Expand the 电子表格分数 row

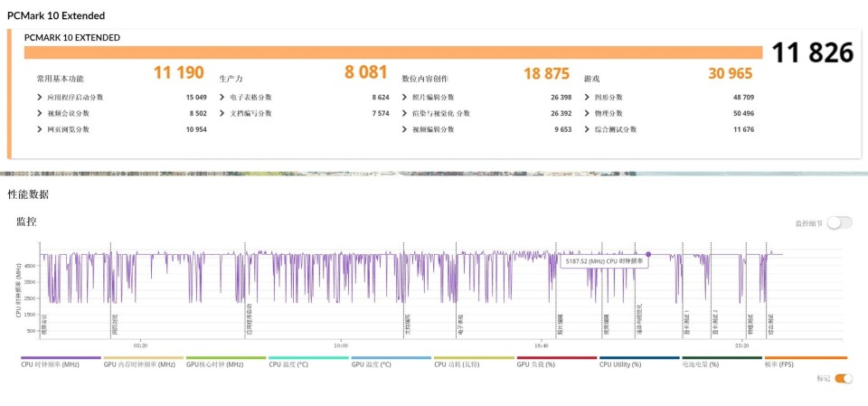click(x=222, y=98)
